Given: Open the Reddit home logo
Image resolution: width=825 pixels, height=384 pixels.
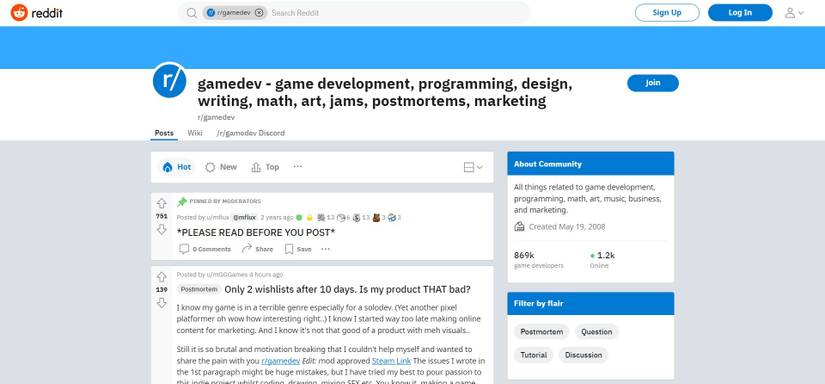Looking at the screenshot, I should point(36,13).
